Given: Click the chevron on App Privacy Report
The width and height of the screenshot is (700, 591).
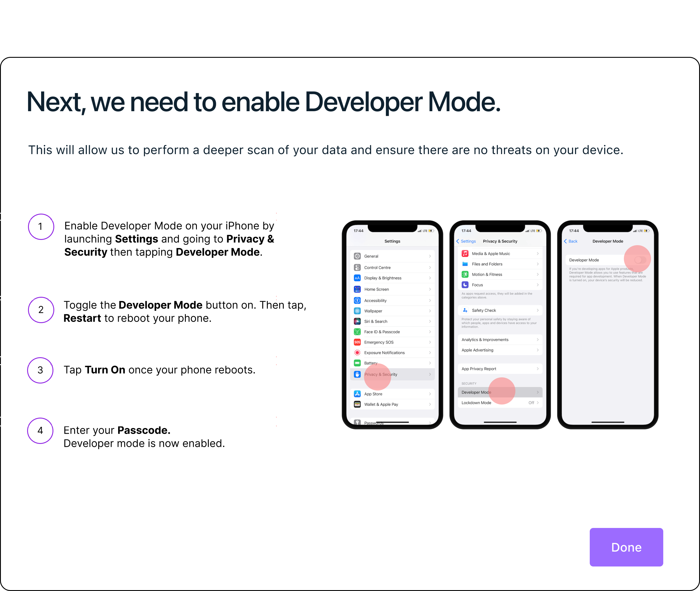Looking at the screenshot, I should 538,369.
